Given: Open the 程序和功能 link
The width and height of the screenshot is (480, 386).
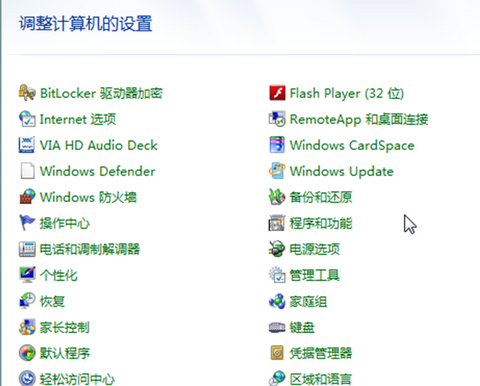Looking at the screenshot, I should point(321,223).
